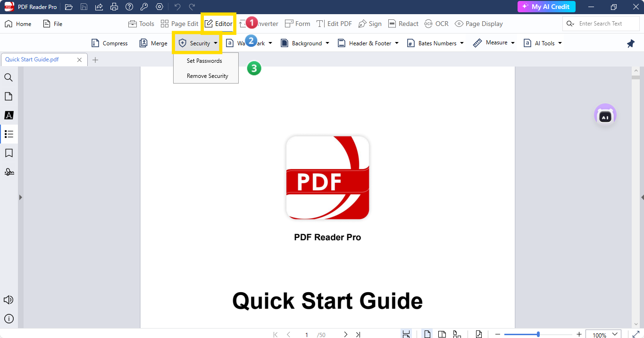Click the Merge tool

[153, 43]
